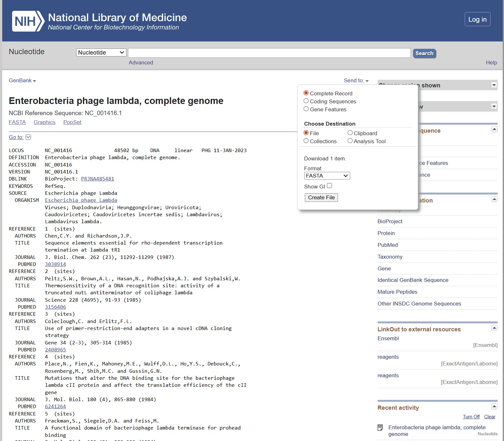Click the National Library of Medicine title

[x=117, y=17]
